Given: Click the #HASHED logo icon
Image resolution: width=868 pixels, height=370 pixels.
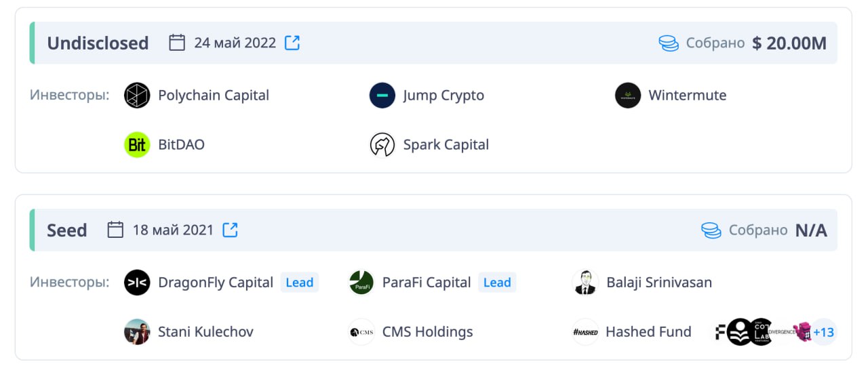Looking at the screenshot, I should pos(585,332).
